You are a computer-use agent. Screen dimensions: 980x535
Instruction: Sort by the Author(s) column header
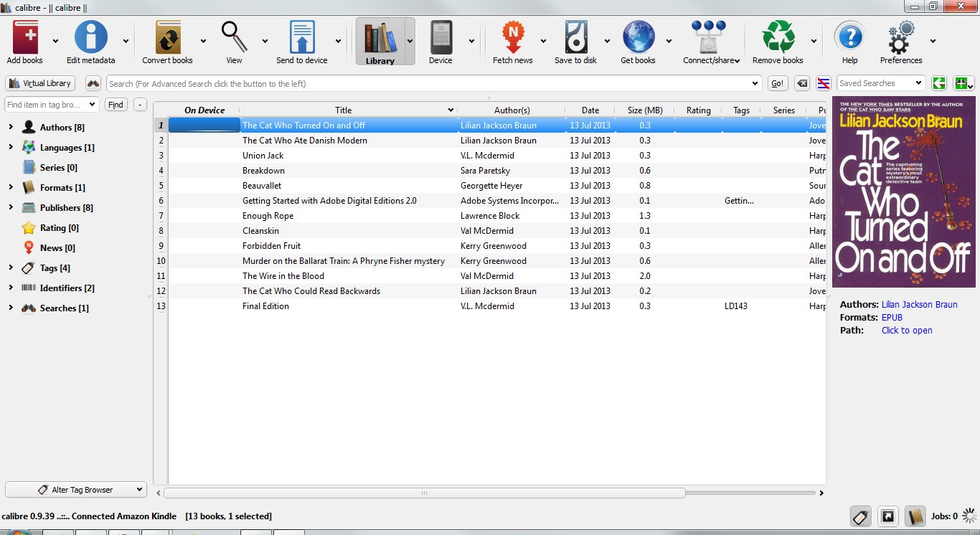pyautogui.click(x=512, y=110)
